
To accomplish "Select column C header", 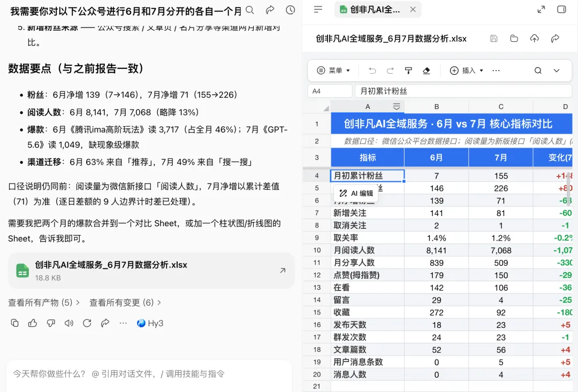I will coord(500,106).
